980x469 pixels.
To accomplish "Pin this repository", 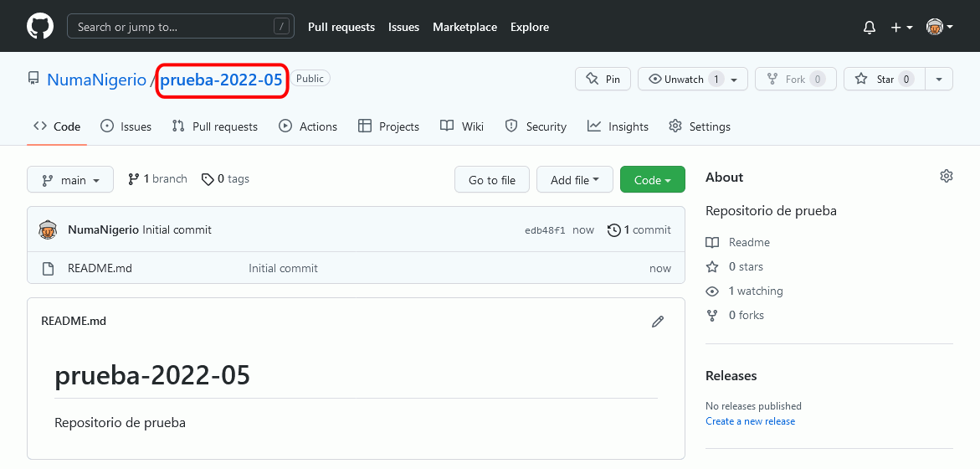I will click(x=603, y=79).
